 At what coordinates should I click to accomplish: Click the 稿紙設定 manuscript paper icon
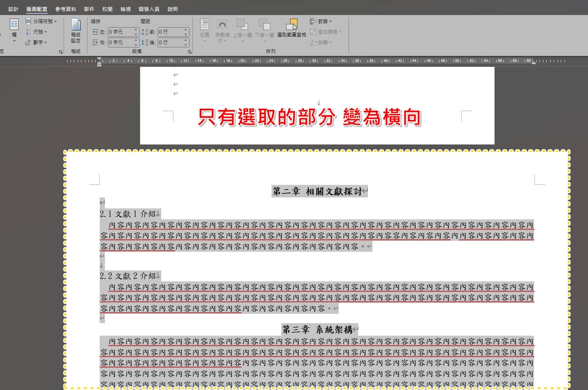click(76, 30)
